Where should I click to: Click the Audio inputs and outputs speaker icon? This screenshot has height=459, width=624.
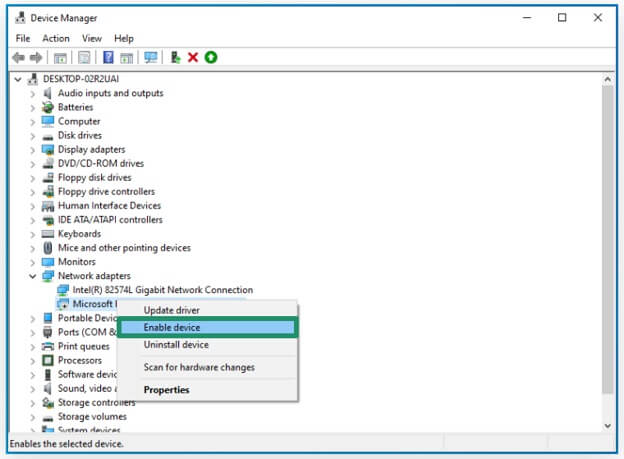coord(48,93)
